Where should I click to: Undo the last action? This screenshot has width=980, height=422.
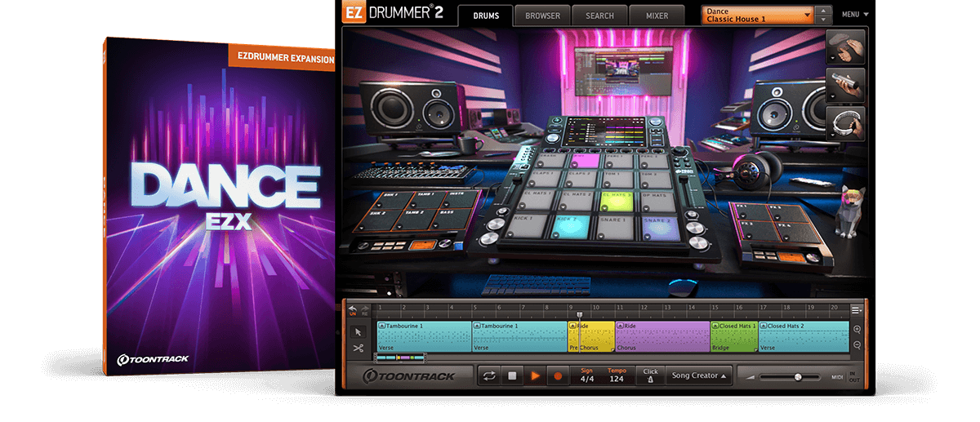[353, 308]
